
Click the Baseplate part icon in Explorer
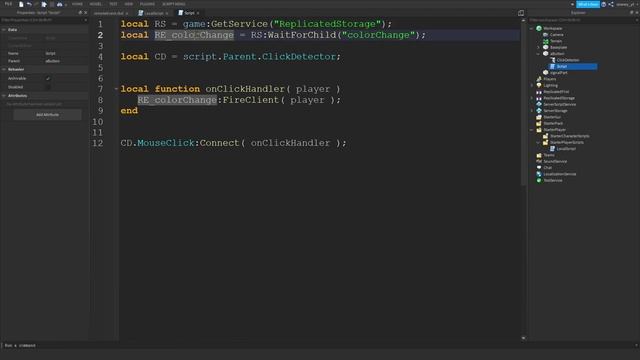[545, 47]
